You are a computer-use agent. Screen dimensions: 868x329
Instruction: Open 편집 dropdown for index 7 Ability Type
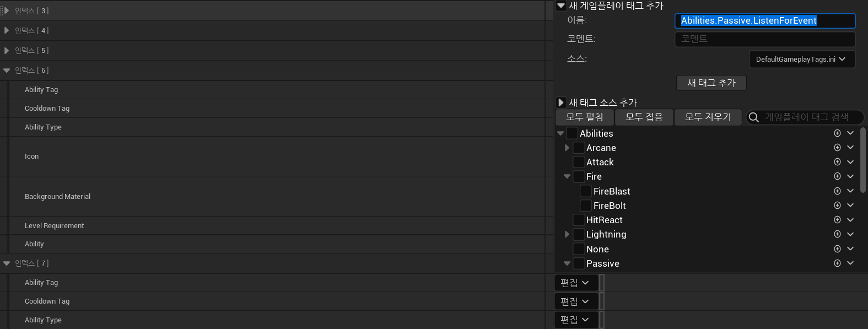click(x=576, y=320)
